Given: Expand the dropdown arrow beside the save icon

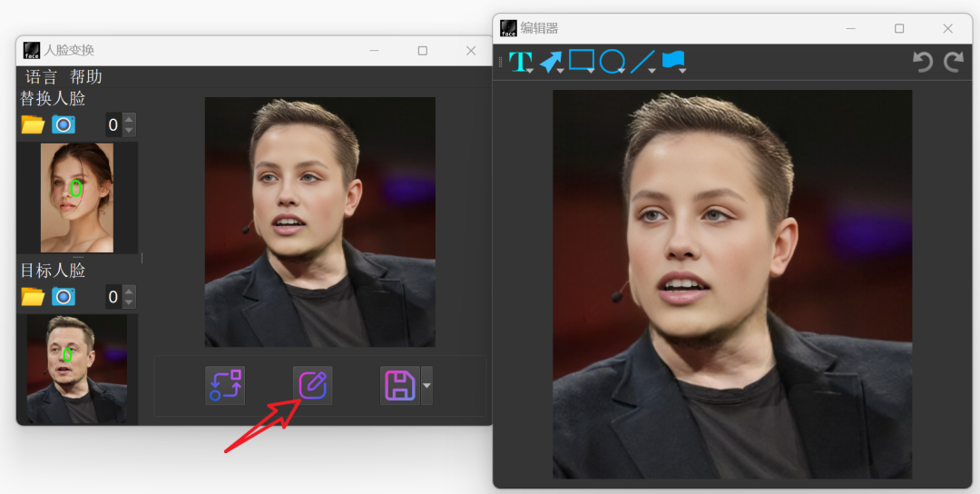Looking at the screenshot, I should point(426,385).
